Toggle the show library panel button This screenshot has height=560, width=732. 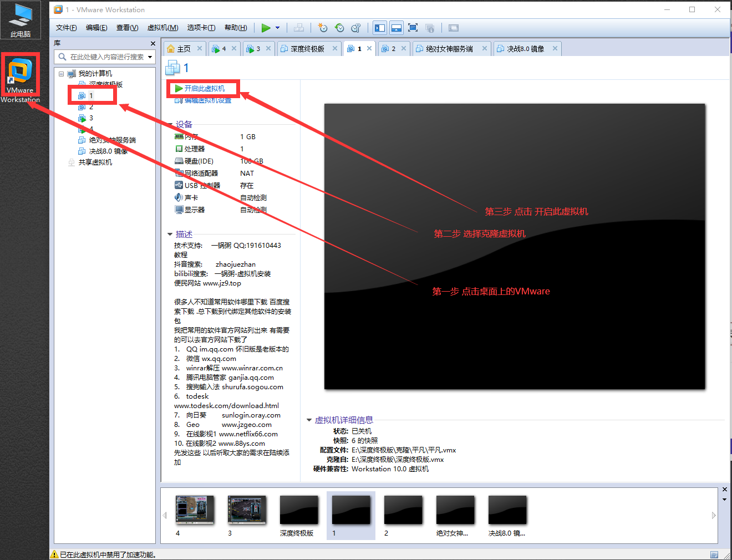380,28
